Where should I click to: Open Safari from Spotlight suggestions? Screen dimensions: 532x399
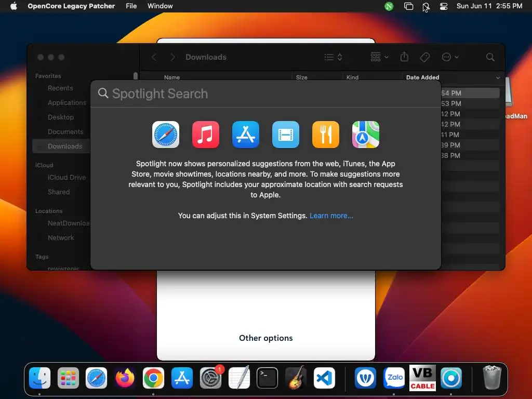166,135
